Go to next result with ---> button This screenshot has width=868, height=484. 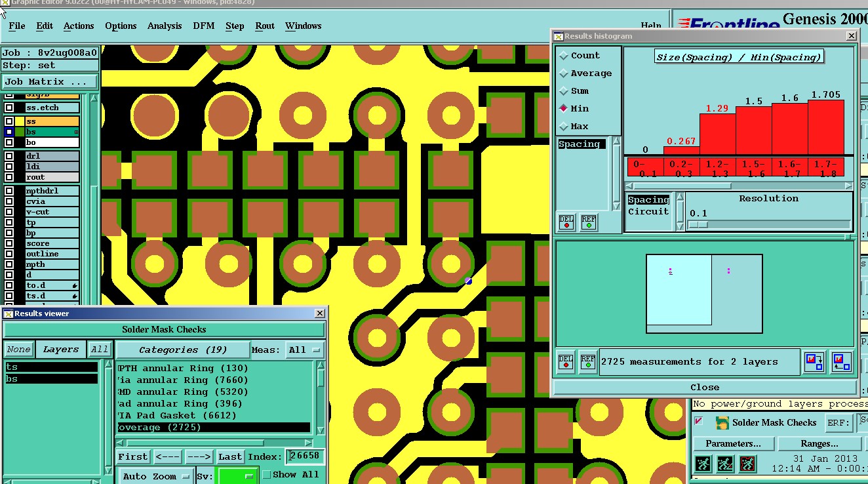click(x=199, y=456)
